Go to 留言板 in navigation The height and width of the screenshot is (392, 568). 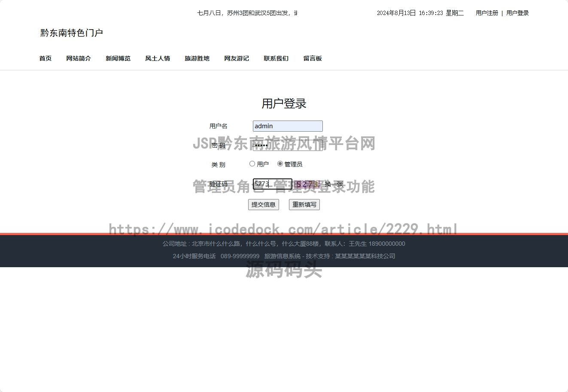click(x=313, y=58)
